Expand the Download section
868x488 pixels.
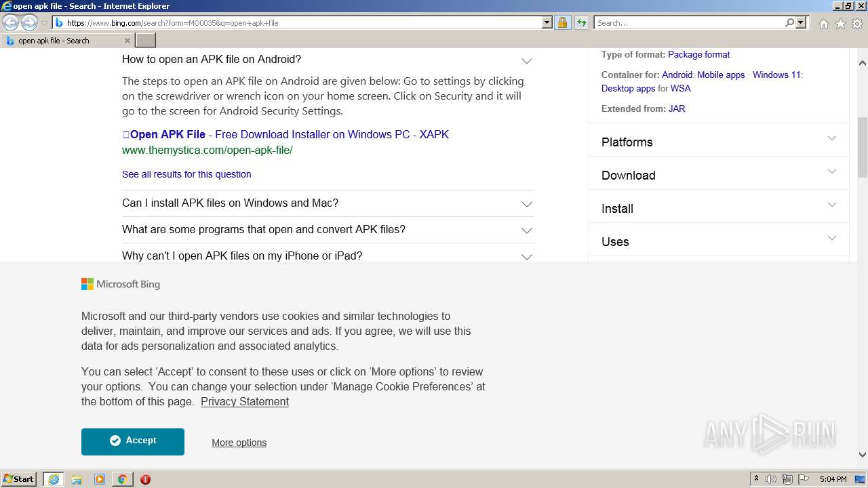[x=719, y=175]
